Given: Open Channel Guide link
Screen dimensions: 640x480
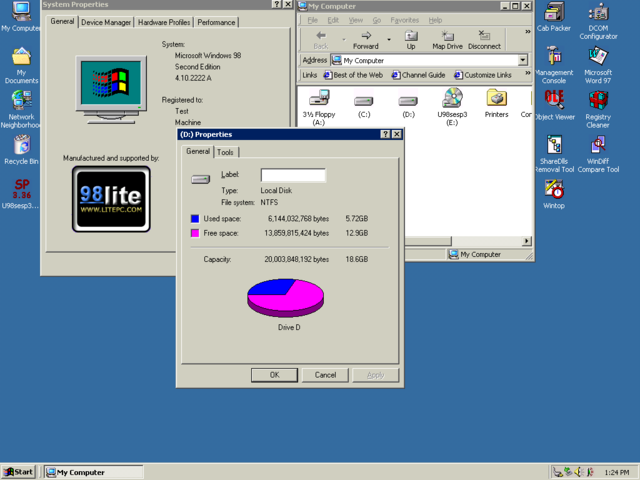Looking at the screenshot, I should coord(419,75).
